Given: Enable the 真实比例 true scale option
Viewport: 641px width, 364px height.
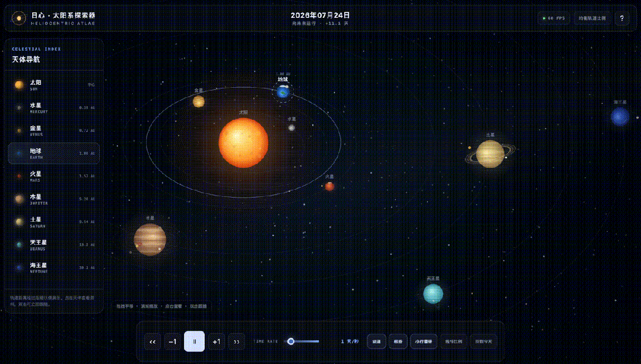Looking at the screenshot, I should coord(453,341).
